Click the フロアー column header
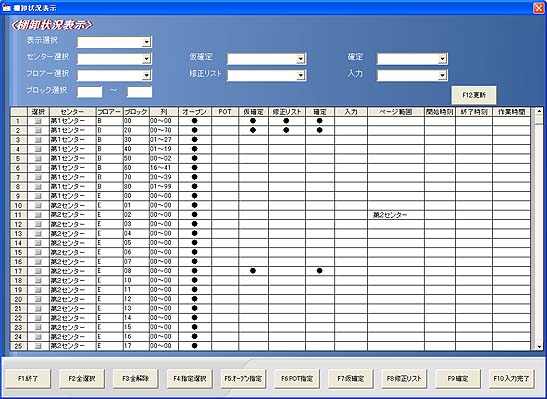The height and width of the screenshot is (399, 547). point(109,112)
